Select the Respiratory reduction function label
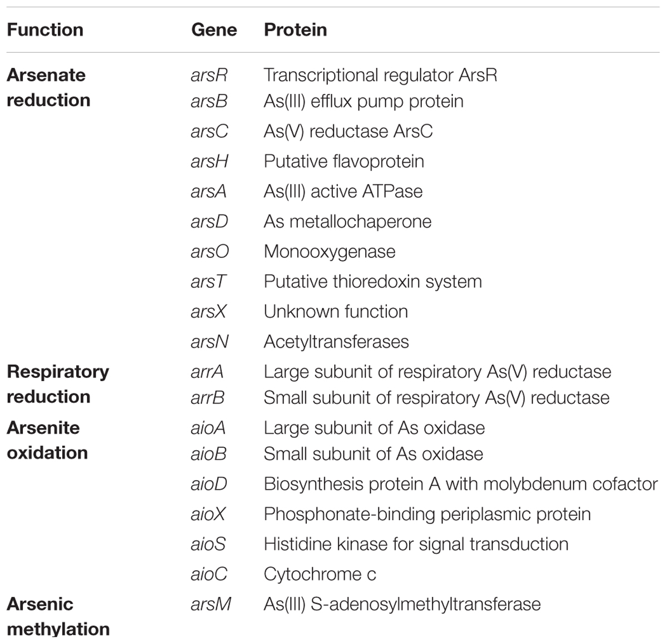The width and height of the screenshot is (667, 644). 58,384
